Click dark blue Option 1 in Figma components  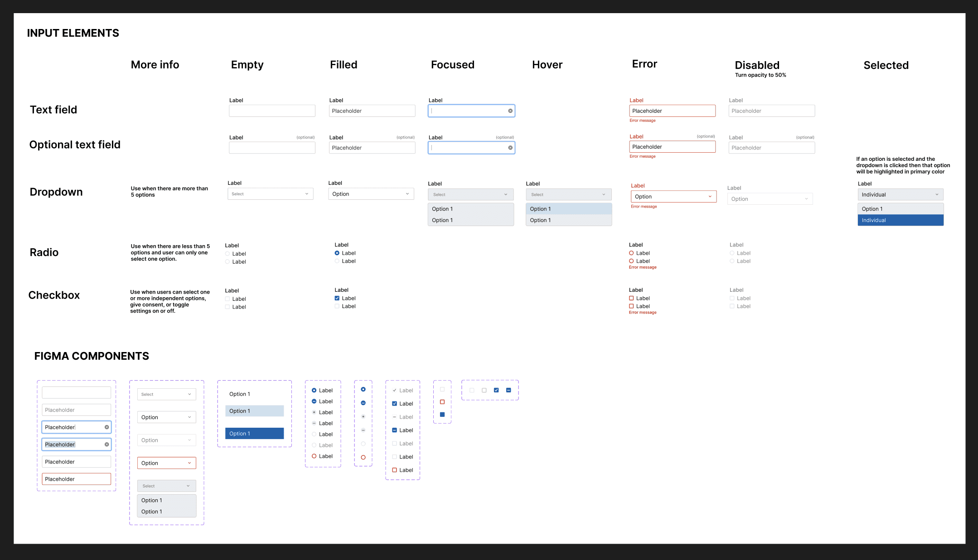coord(254,434)
